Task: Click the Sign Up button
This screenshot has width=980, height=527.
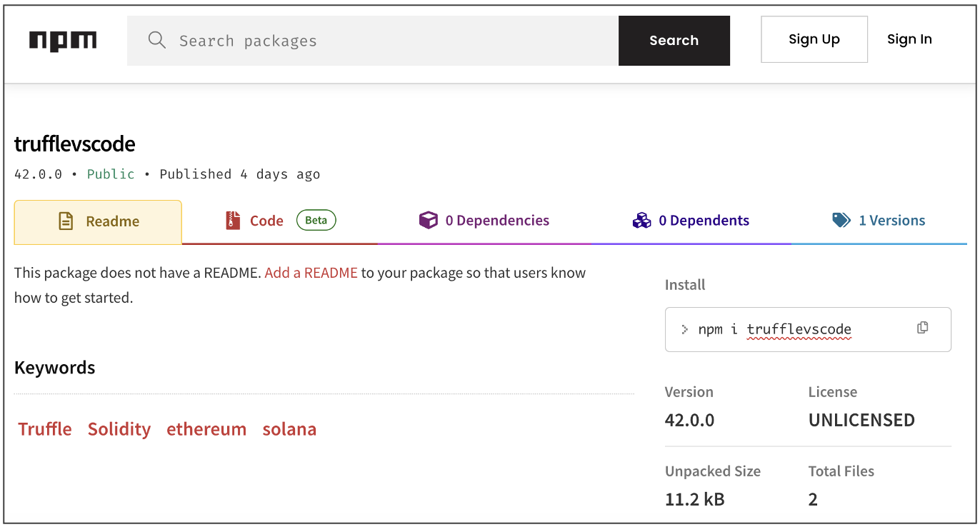Action: click(x=814, y=39)
